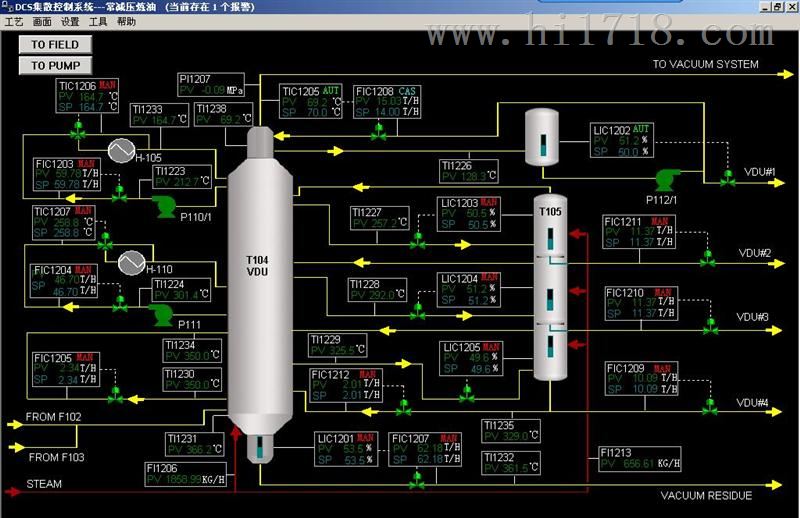Open FIC1204 controller faceplate

[65, 281]
